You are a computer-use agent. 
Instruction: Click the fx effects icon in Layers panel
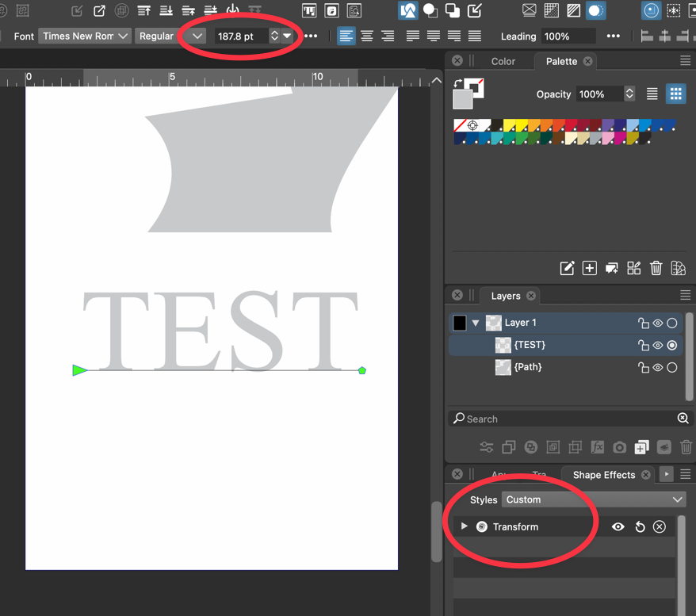597,447
